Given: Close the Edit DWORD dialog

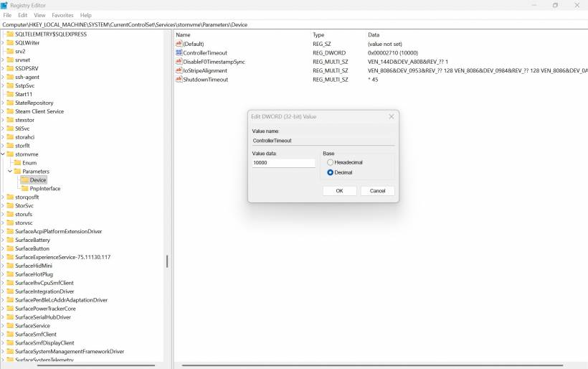Looking at the screenshot, I should tap(391, 116).
